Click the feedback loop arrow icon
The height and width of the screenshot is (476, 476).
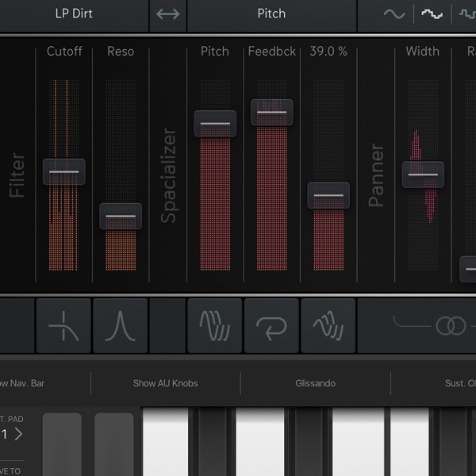pos(271,326)
